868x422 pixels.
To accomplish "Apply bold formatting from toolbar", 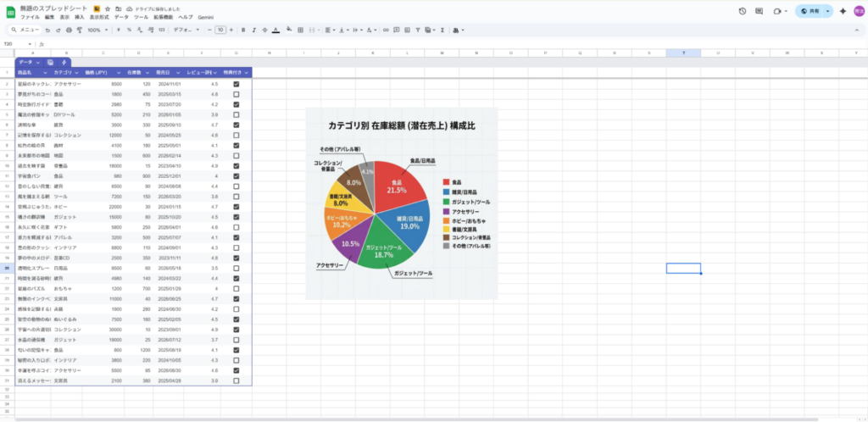I will click(x=242, y=30).
